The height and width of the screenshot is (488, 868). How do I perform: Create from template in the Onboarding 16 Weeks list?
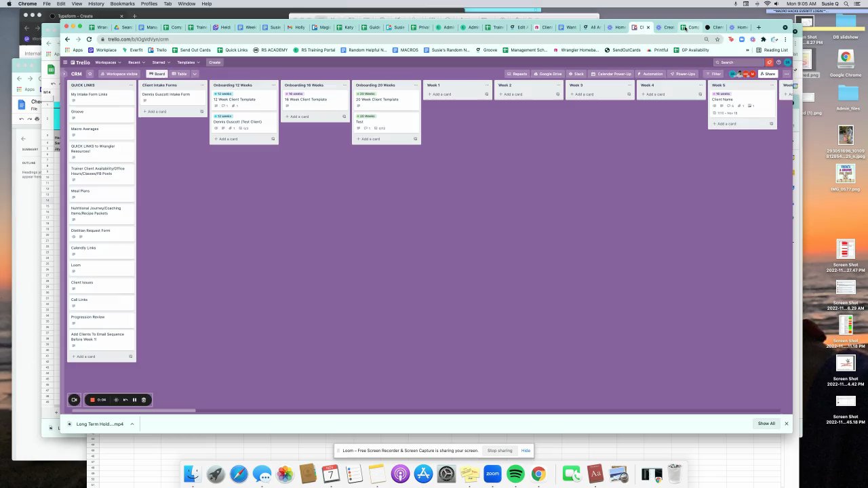[344, 117]
